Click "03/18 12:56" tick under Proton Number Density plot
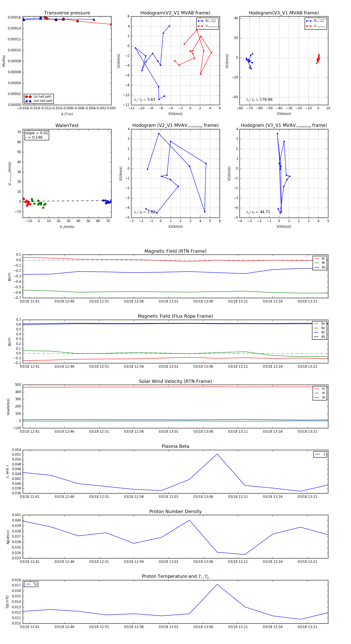This screenshot has width=351, height=644. [x=134, y=562]
